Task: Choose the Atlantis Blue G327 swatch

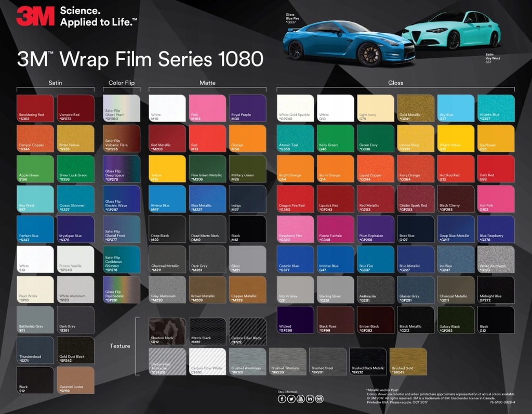Action: [496, 108]
